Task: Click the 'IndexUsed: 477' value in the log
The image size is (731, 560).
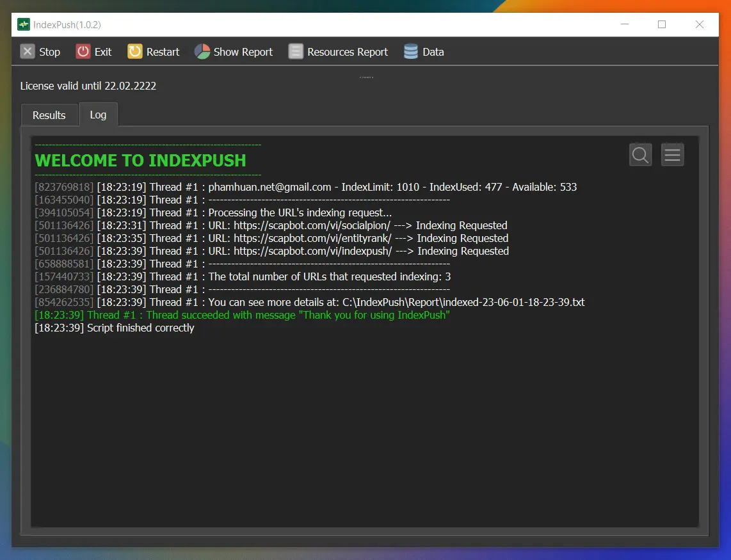Action: coord(466,187)
